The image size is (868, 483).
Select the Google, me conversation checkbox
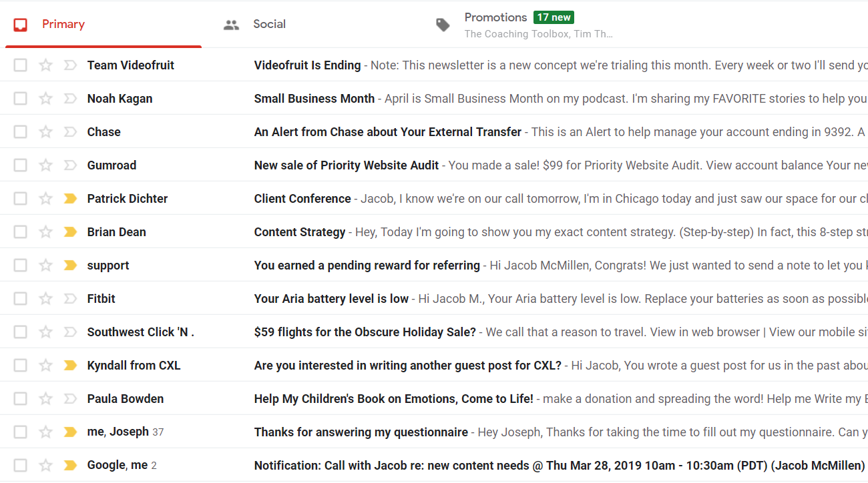tap(21, 465)
